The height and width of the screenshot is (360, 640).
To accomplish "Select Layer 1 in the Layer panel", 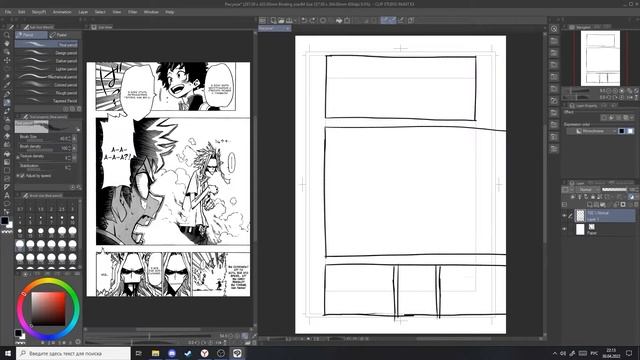I will point(605,216).
